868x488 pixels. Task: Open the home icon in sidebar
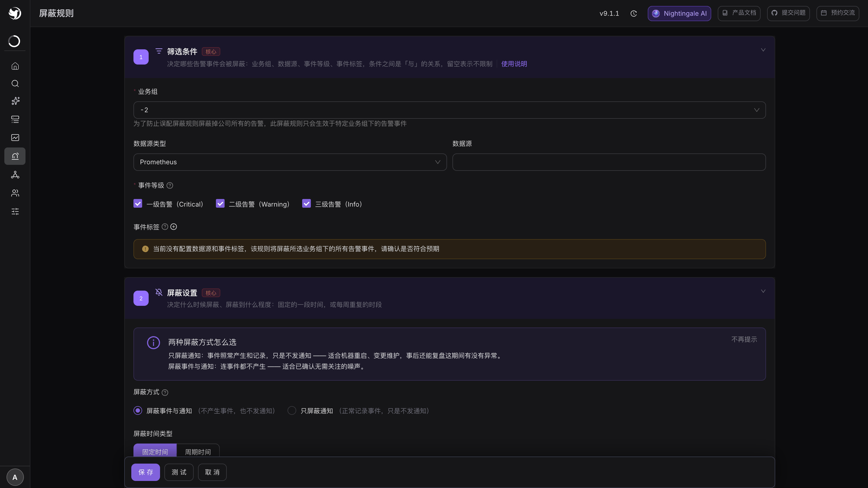15,66
